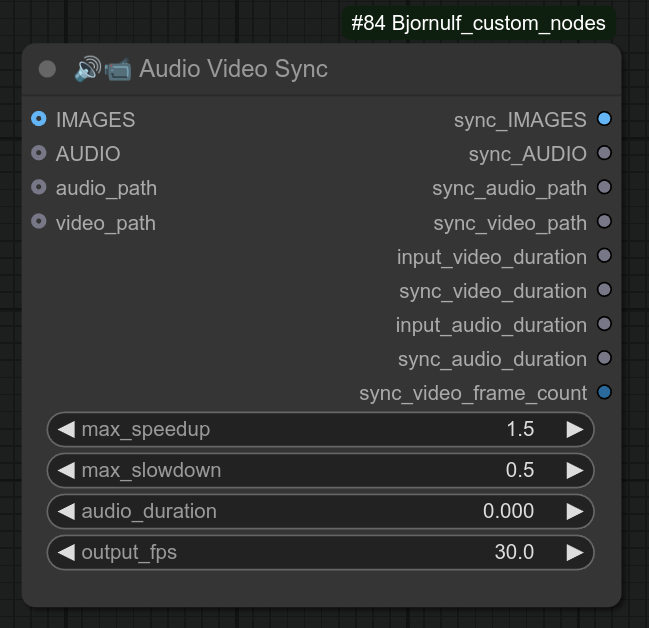This screenshot has height=628, width=649.
Task: Increase output_fps with right arrow
Action: point(575,552)
